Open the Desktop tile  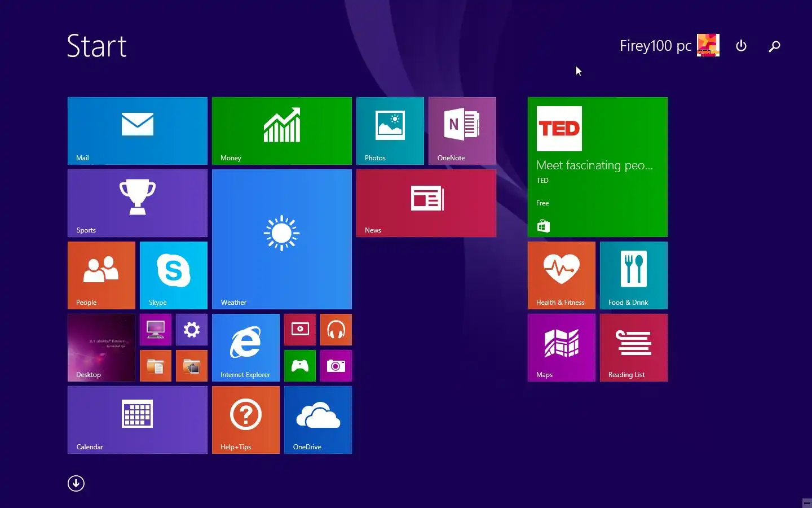[101, 348]
